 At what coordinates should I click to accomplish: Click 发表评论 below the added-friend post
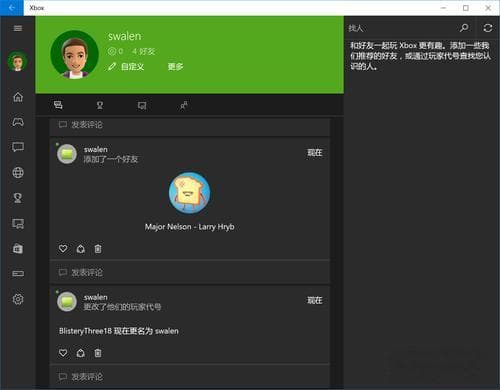(190, 273)
